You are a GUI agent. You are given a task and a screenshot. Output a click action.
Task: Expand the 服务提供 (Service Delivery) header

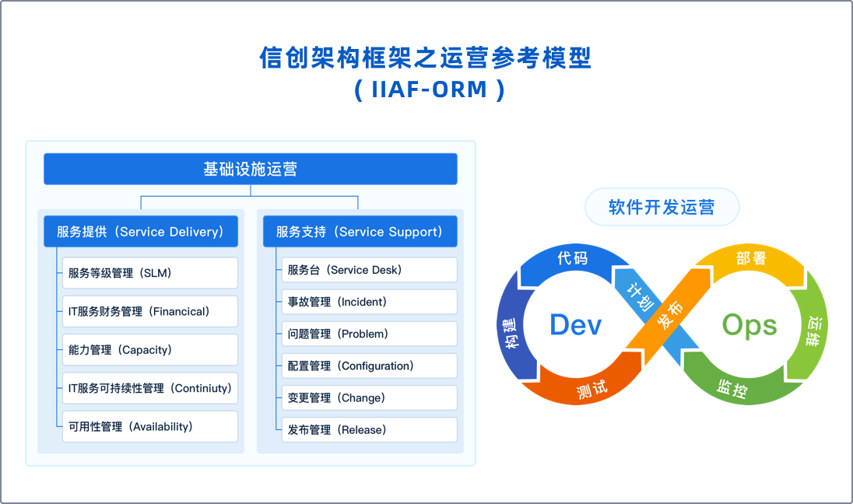click(x=140, y=232)
